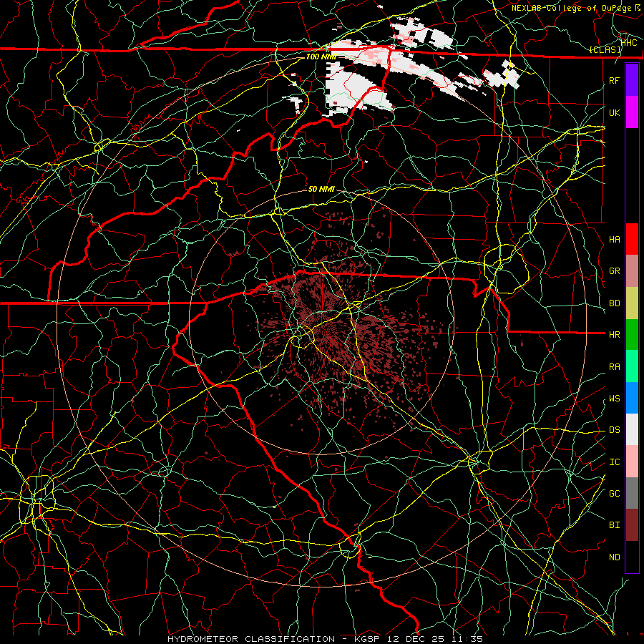Click the 100 NMI range ring label

coord(321,57)
